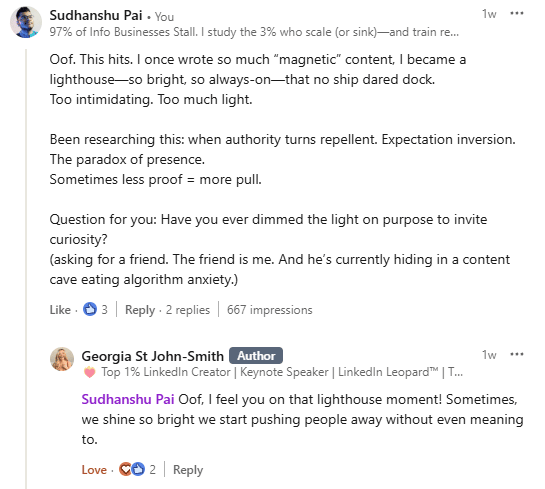The image size is (545, 489).
Task: Open Georgia St John-Smith's name link
Action: click(152, 356)
